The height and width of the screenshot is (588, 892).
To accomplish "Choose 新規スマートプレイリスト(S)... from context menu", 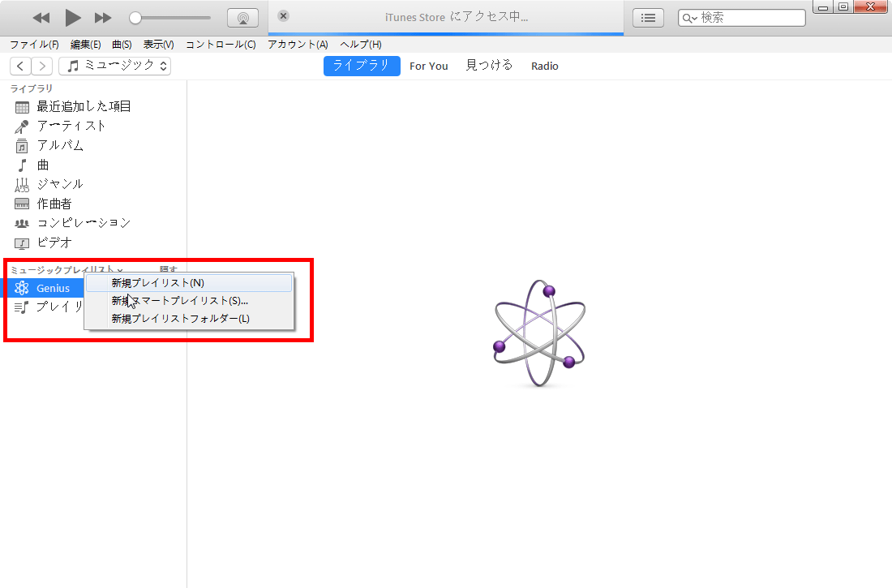I will [189, 301].
